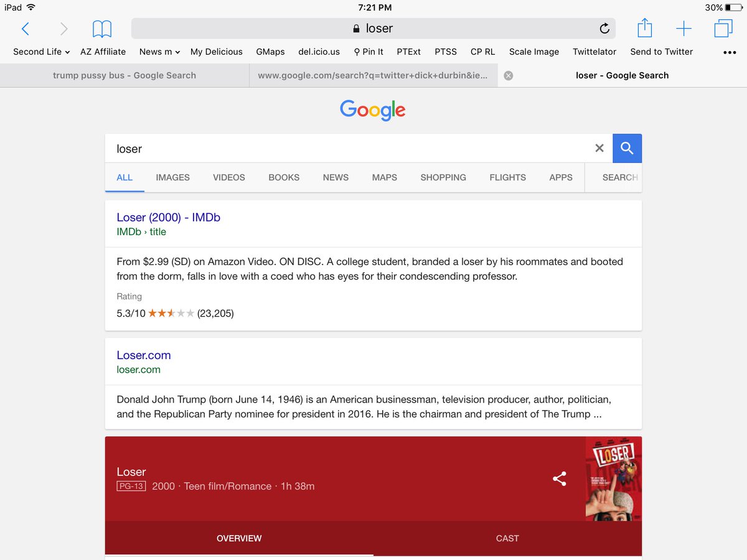This screenshot has width=747, height=560.
Task: Open the Safari bookmarks book icon
Action: click(x=102, y=29)
